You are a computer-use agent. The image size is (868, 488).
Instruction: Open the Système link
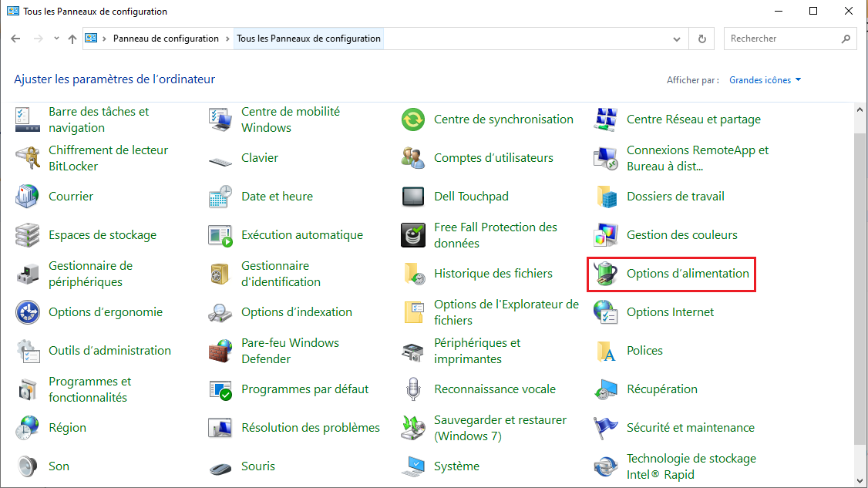click(456, 466)
